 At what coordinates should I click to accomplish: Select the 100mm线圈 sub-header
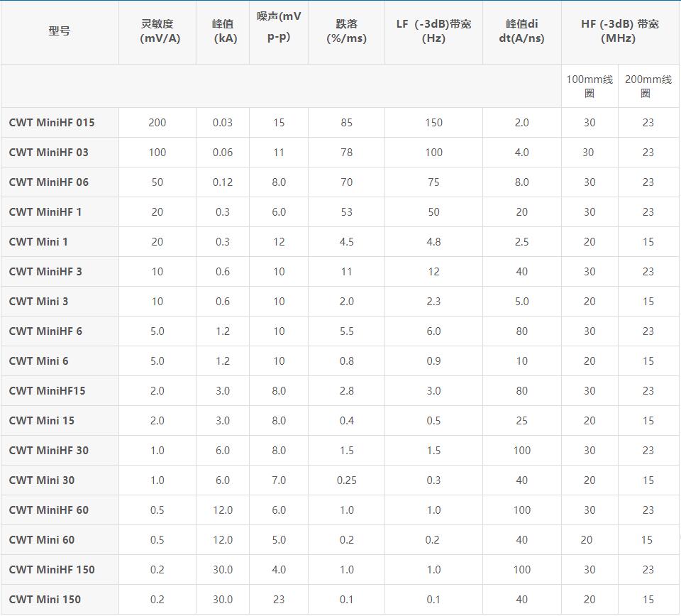(x=589, y=86)
